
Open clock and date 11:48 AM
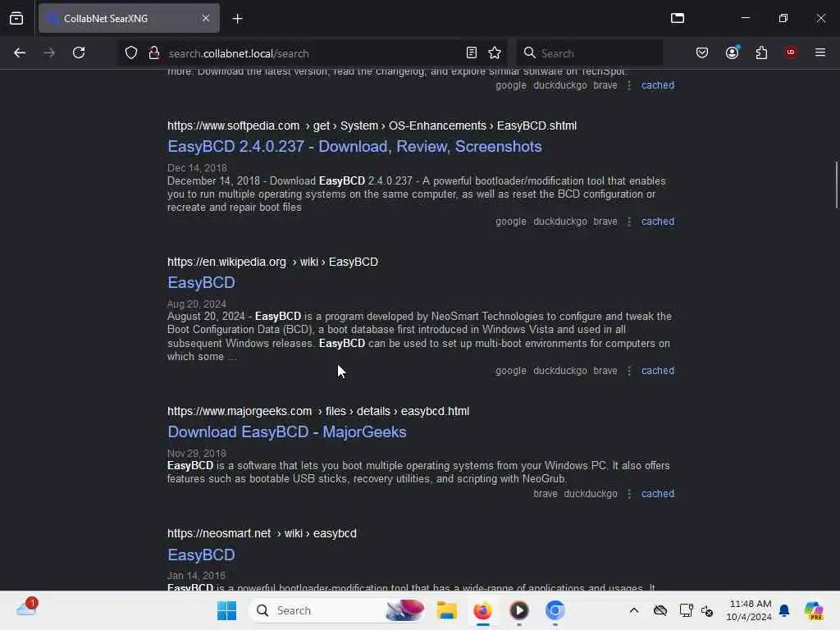749,610
